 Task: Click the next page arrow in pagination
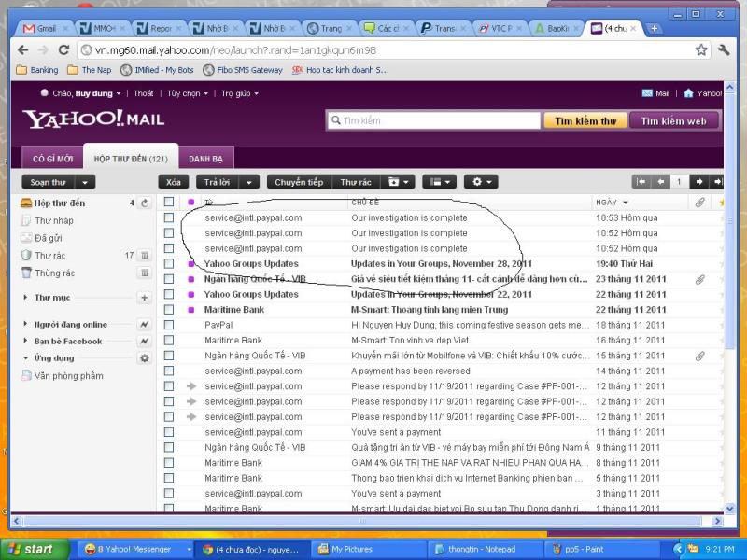[x=698, y=182]
